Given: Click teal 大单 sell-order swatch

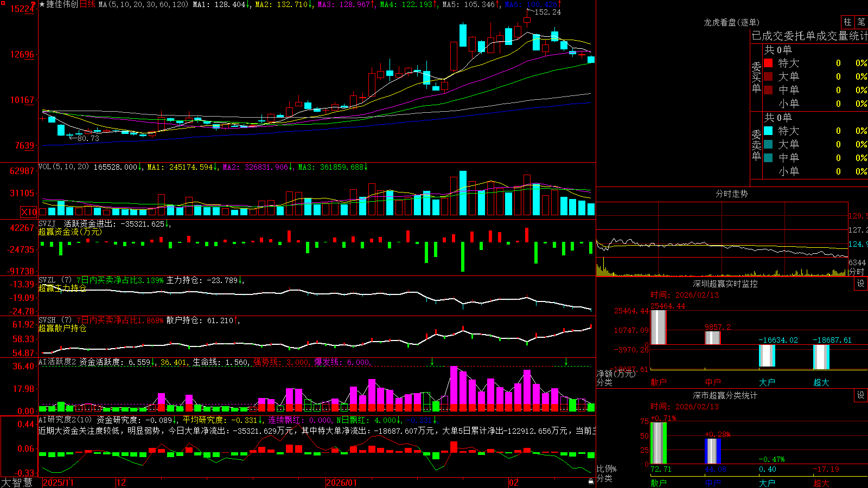Looking at the screenshot, I should tap(768, 144).
